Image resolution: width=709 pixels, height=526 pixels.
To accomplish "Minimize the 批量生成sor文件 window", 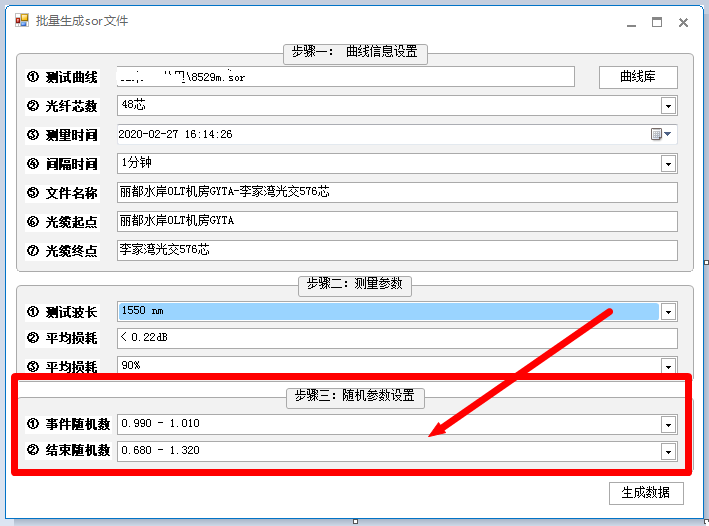I will [631, 23].
